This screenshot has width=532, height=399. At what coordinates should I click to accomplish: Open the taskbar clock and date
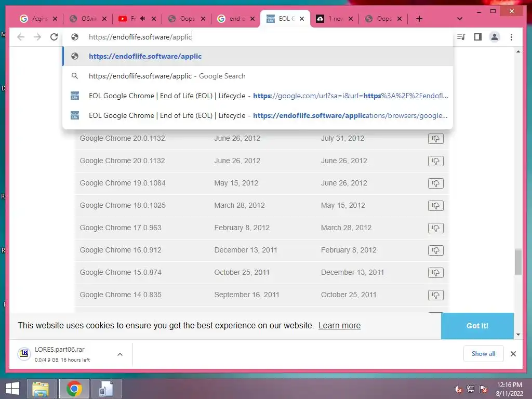(x=509, y=389)
